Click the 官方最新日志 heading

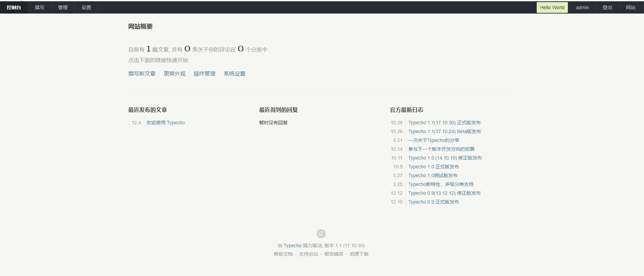pos(406,110)
